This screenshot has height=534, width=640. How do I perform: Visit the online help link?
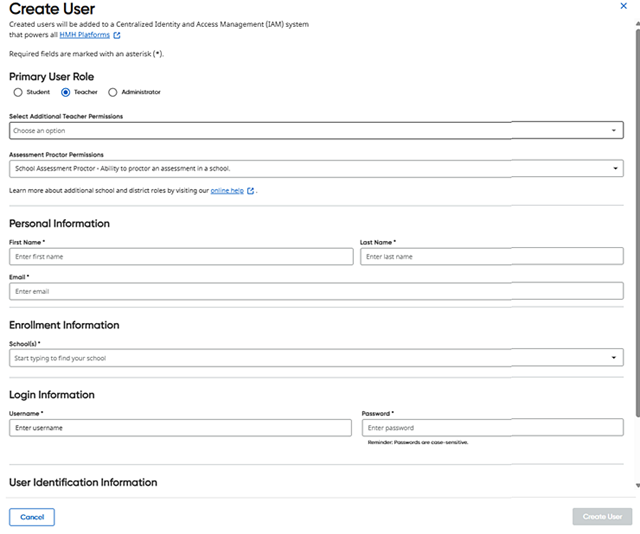coord(227,191)
